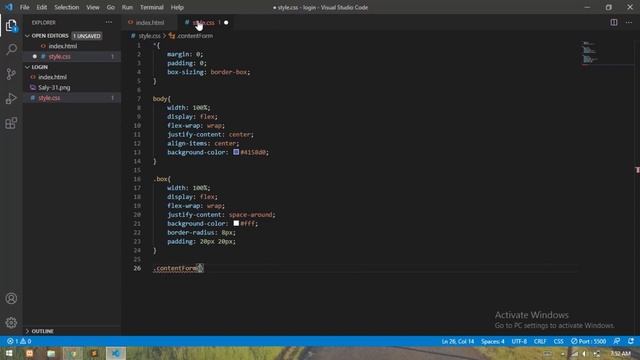Open Explorer views ellipsis menu

(x=109, y=22)
